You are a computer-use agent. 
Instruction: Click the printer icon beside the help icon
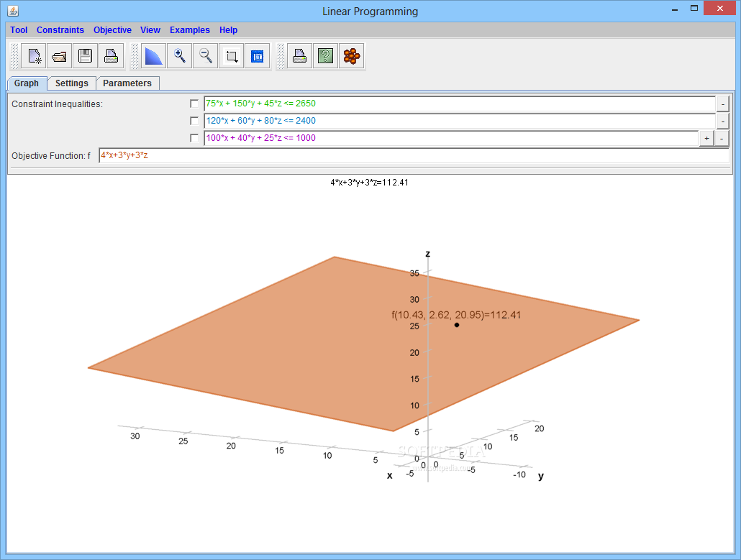[299, 56]
